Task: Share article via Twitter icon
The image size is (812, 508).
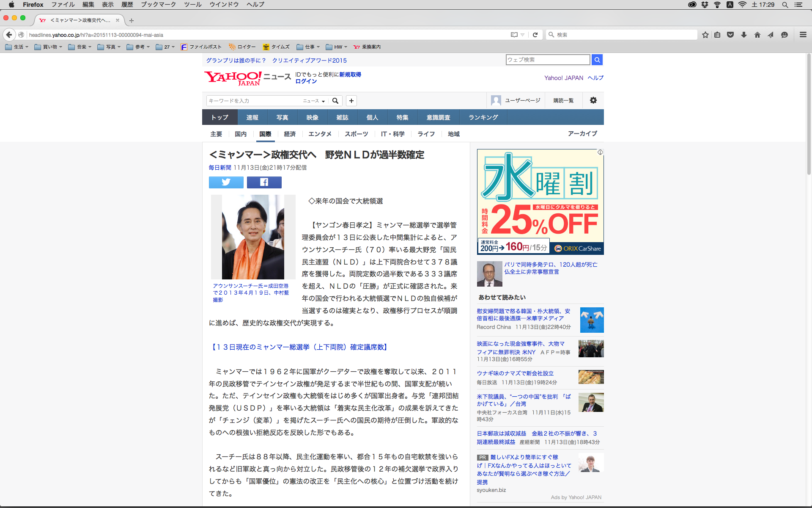Action: pos(226,182)
